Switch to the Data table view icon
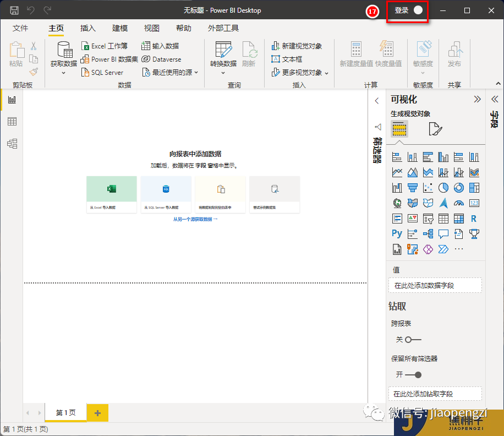Screen dimensions: 504x436 pyautogui.click(x=12, y=122)
